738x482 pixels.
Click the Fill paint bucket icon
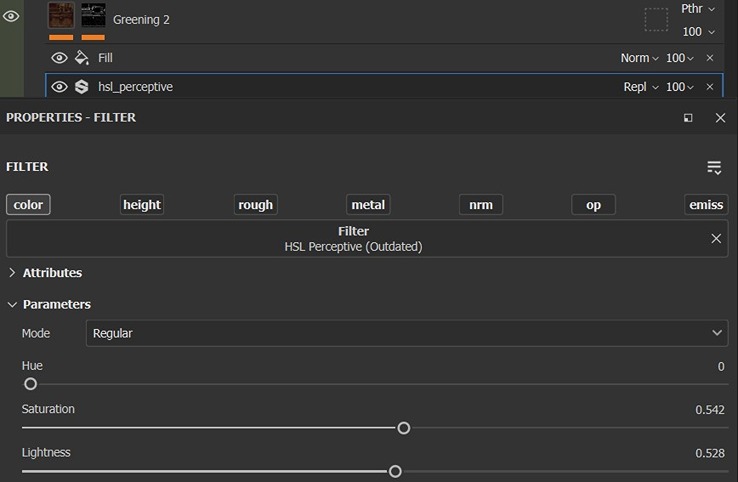pyautogui.click(x=82, y=58)
